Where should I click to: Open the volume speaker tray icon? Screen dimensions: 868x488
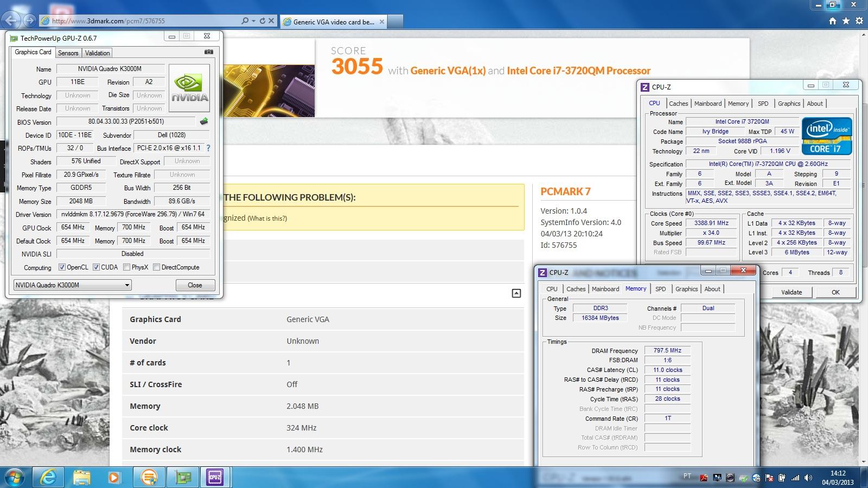click(808, 478)
